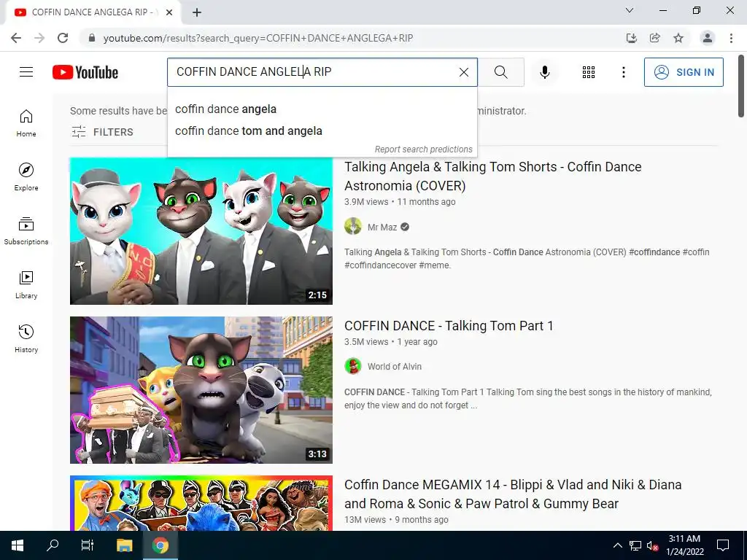The image size is (747, 560).
Task: Select suggestion 'coffin dance tom and angela'
Action: point(322,131)
